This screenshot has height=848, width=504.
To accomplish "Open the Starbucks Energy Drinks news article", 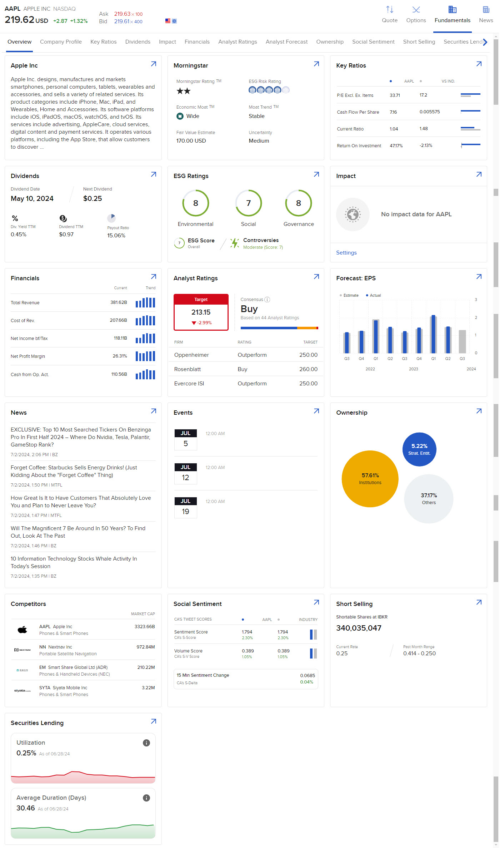I will (74, 471).
